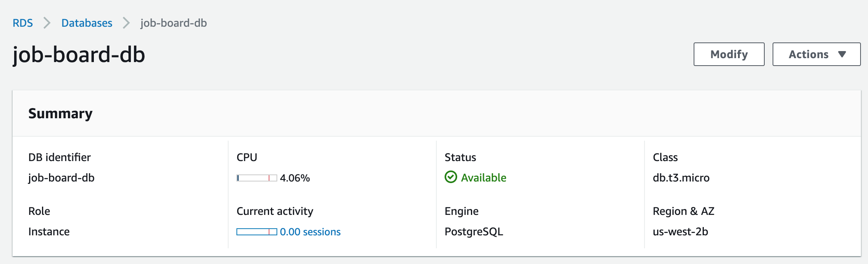Open the 0.00 sessions link
Image resolution: width=868 pixels, height=264 pixels.
[310, 232]
